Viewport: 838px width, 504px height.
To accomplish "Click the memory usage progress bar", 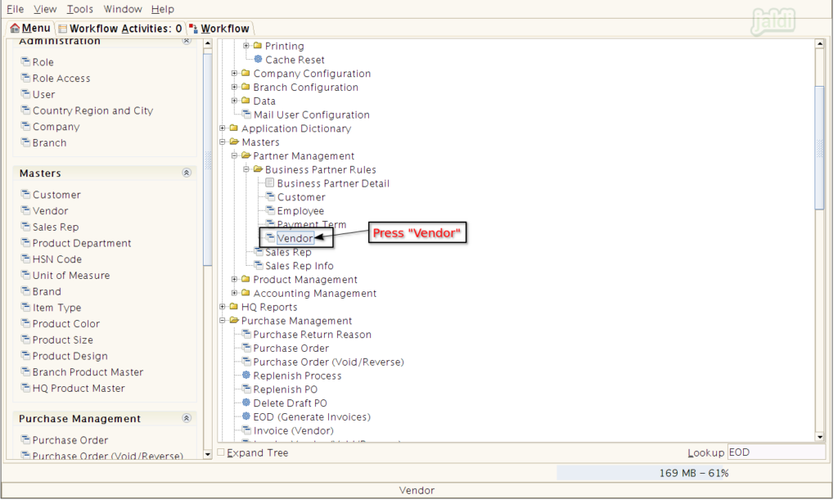I will (693, 473).
